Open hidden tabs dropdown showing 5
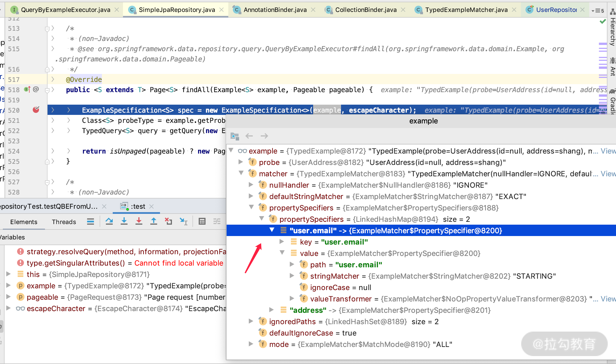Image resolution: width=616 pixels, height=364 pixels. (598, 11)
